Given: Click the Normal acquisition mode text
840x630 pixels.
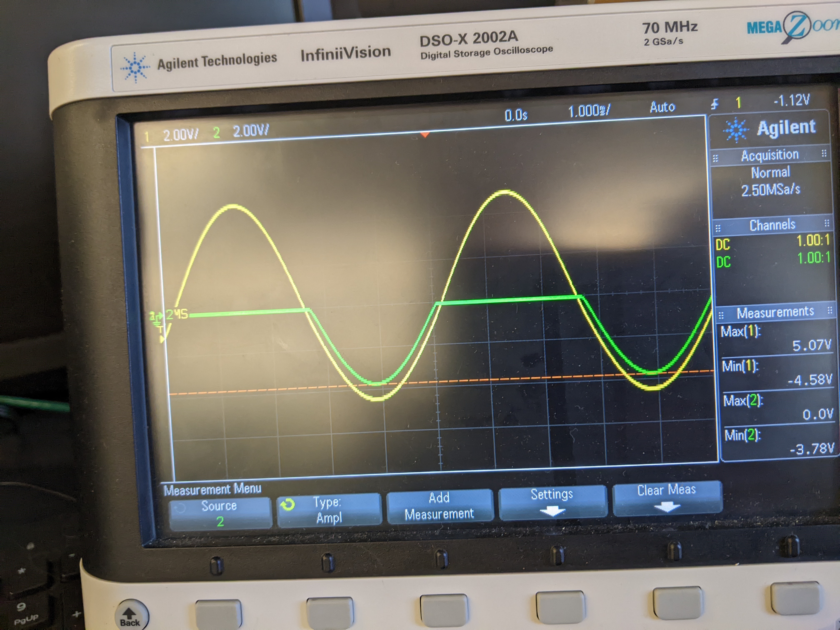Looking at the screenshot, I should point(770,173).
